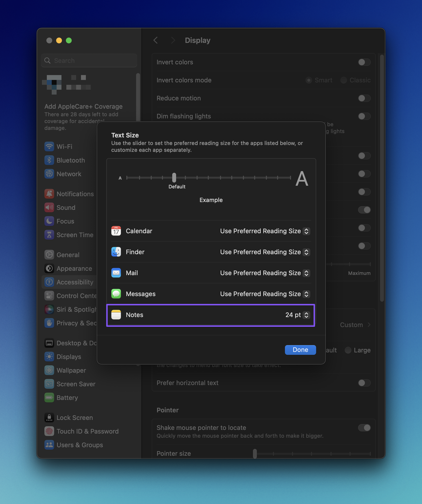Screen dimensions: 422x504
Task: Open Lock Screen icon
Action: pyautogui.click(x=49, y=417)
